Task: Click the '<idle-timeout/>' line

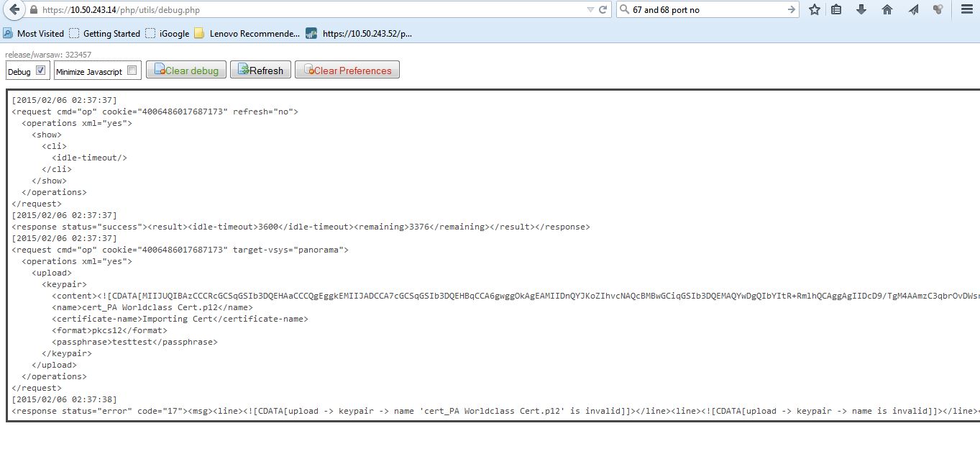Action: pyautogui.click(x=89, y=158)
